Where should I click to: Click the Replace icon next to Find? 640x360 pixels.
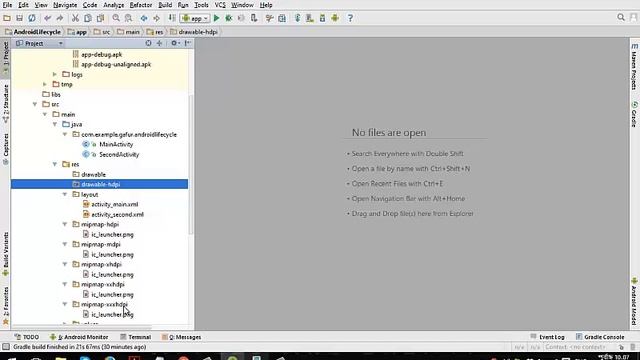(x=129, y=18)
